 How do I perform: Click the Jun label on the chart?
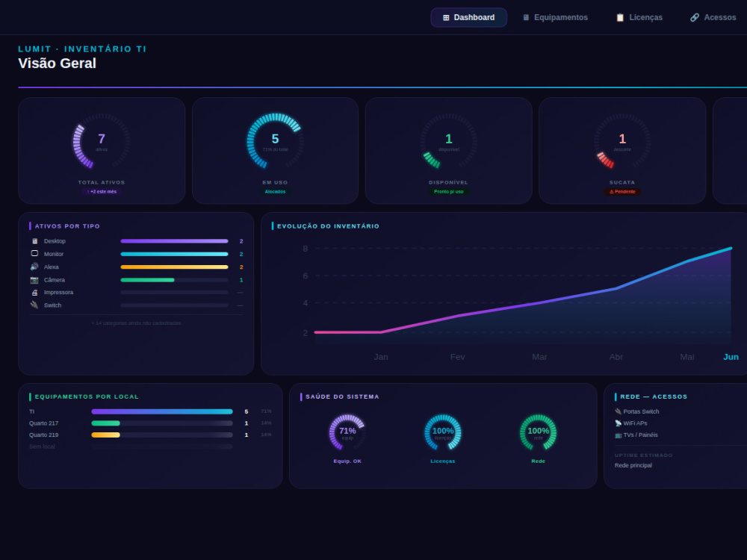(x=731, y=357)
